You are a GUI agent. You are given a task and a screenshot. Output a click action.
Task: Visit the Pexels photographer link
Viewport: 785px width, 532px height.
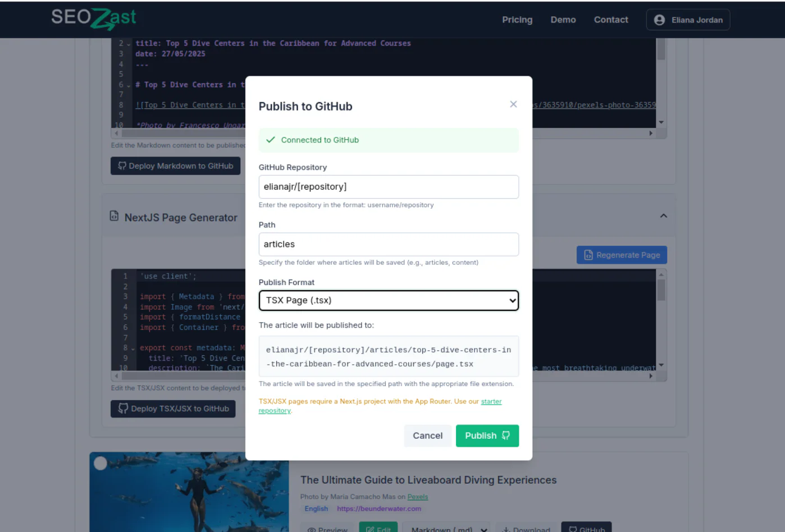tap(417, 497)
